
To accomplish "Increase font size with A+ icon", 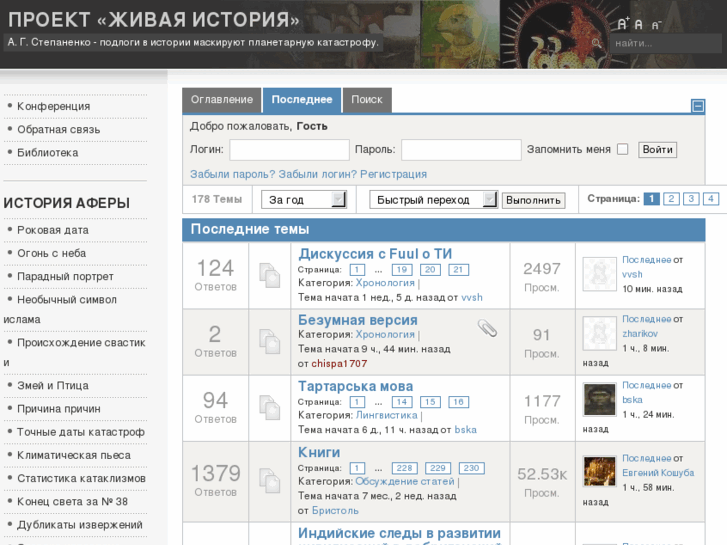I will 623,24.
